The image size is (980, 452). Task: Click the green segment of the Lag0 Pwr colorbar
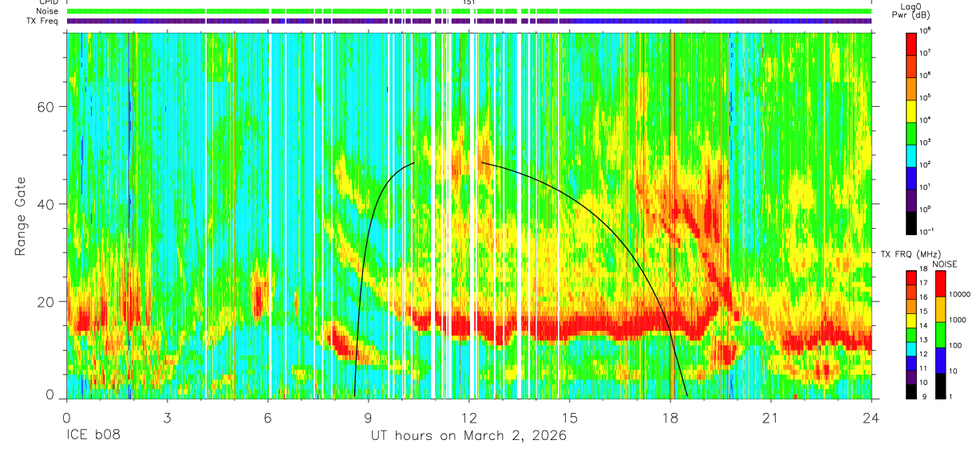(x=911, y=132)
